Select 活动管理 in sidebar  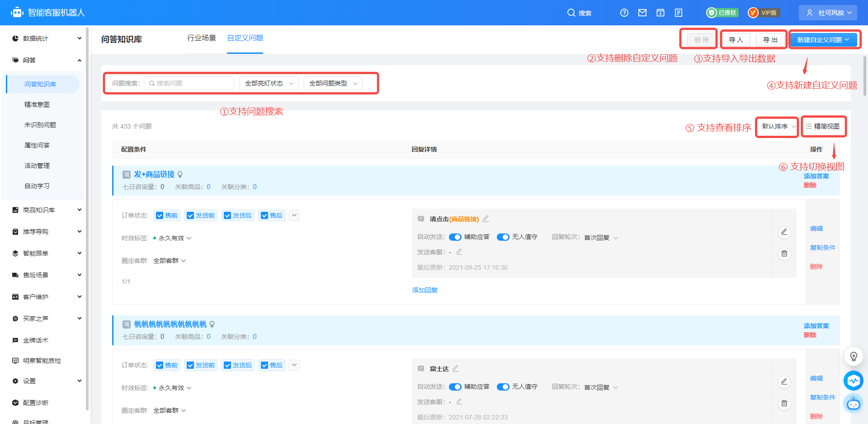[37, 166]
